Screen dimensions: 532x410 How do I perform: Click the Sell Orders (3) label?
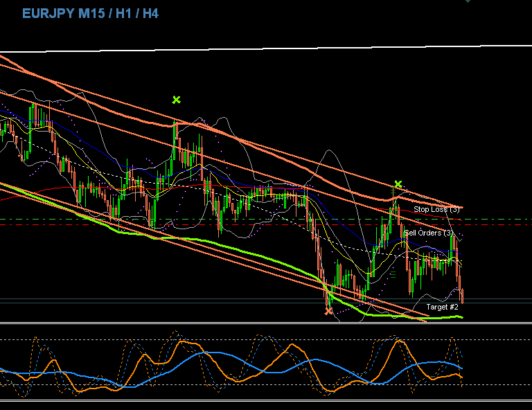[x=429, y=233]
